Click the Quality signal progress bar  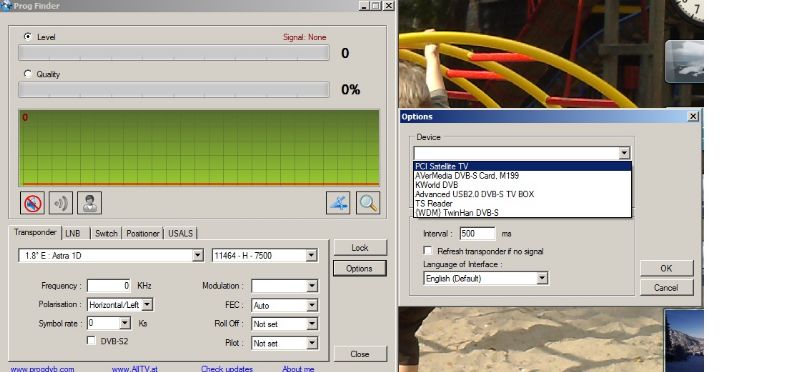point(174,90)
